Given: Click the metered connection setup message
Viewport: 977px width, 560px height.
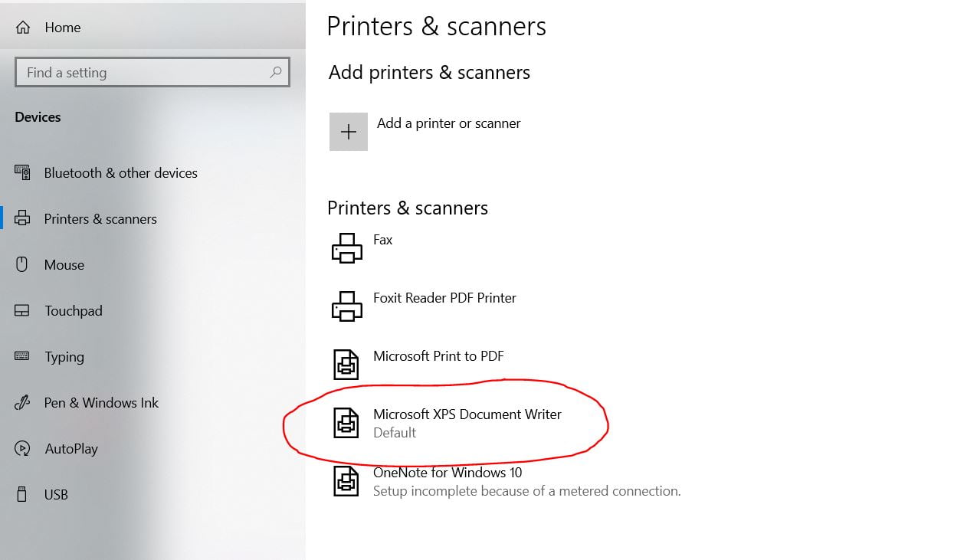Looking at the screenshot, I should [x=527, y=491].
